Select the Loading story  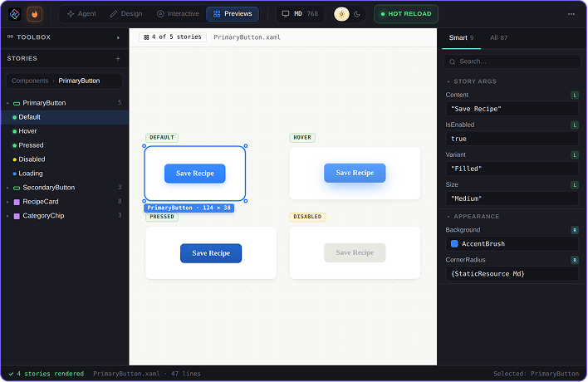coord(65,174)
